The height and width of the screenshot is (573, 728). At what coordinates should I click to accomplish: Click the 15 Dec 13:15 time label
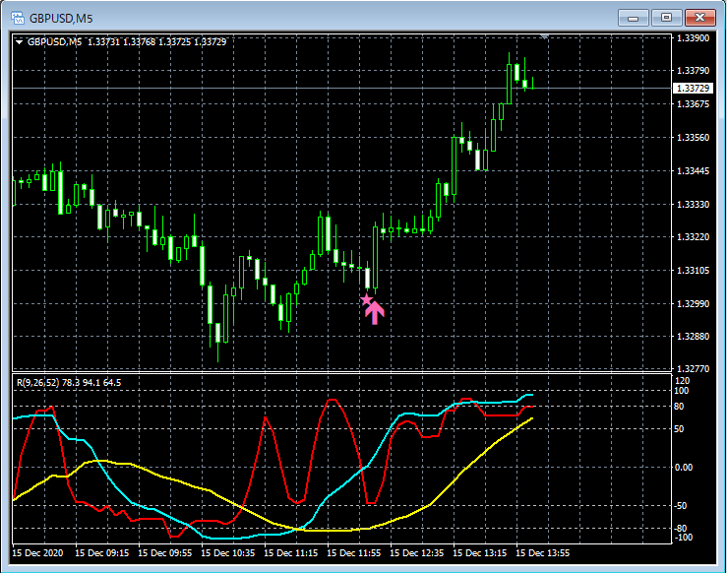click(480, 553)
